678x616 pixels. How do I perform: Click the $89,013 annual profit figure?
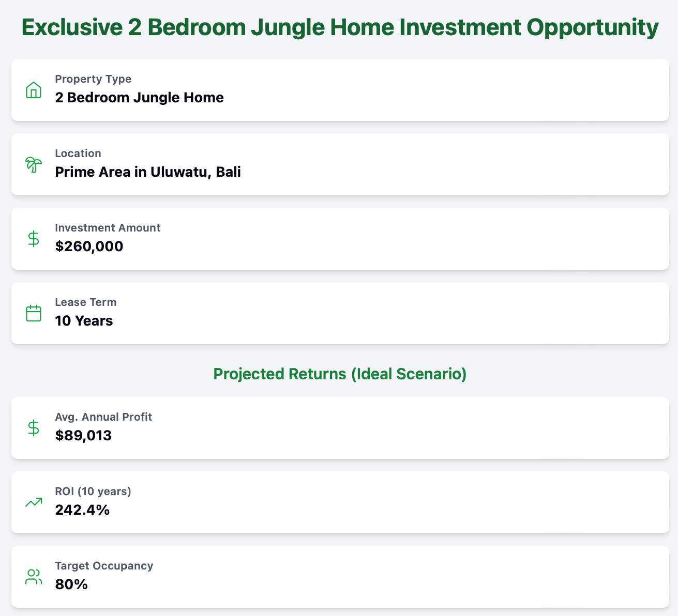tap(83, 436)
